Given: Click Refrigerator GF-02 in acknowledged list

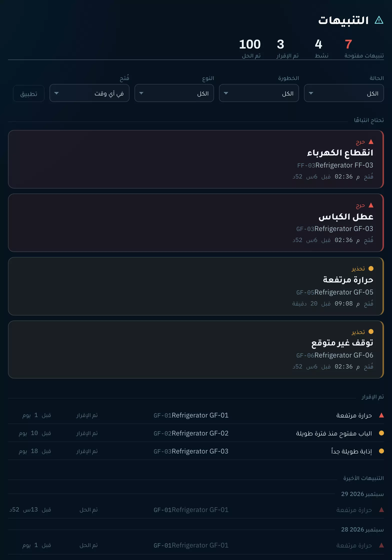Looking at the screenshot, I should coord(200,433).
